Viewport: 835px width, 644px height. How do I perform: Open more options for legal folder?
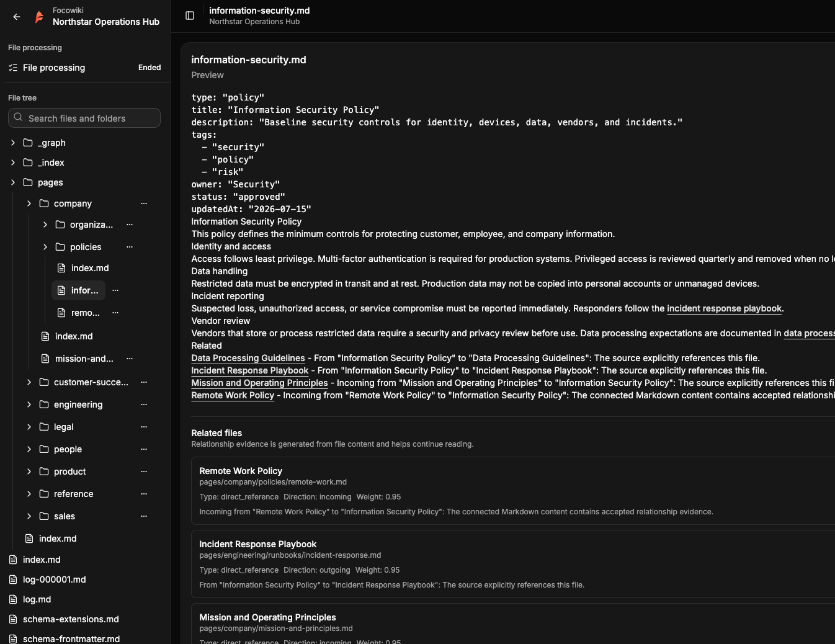click(144, 427)
